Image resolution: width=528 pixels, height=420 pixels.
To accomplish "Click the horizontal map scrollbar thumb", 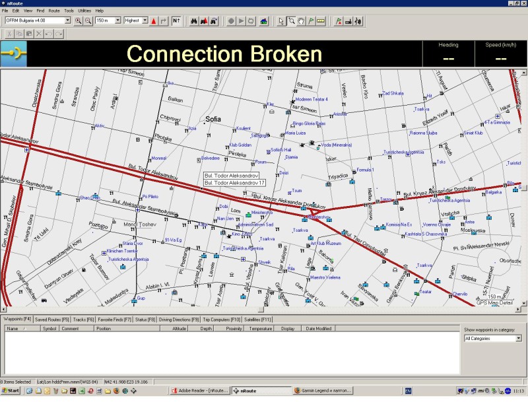I will pos(261,309).
